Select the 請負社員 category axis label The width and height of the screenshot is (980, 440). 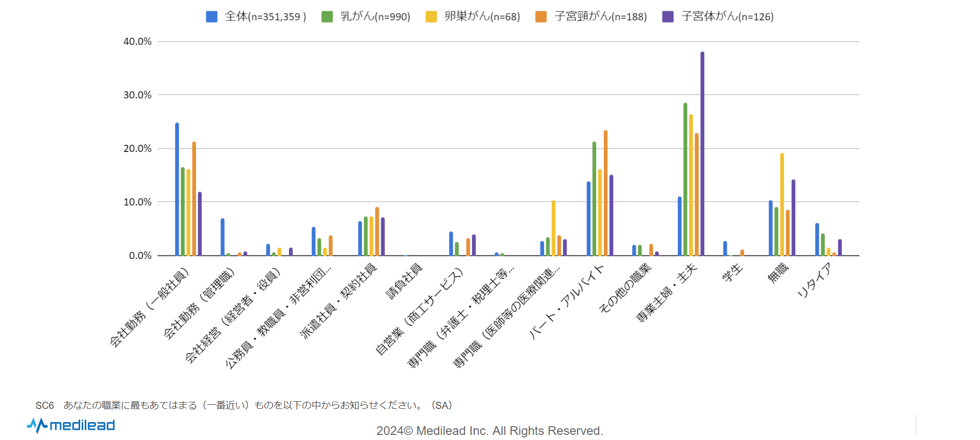tap(404, 281)
